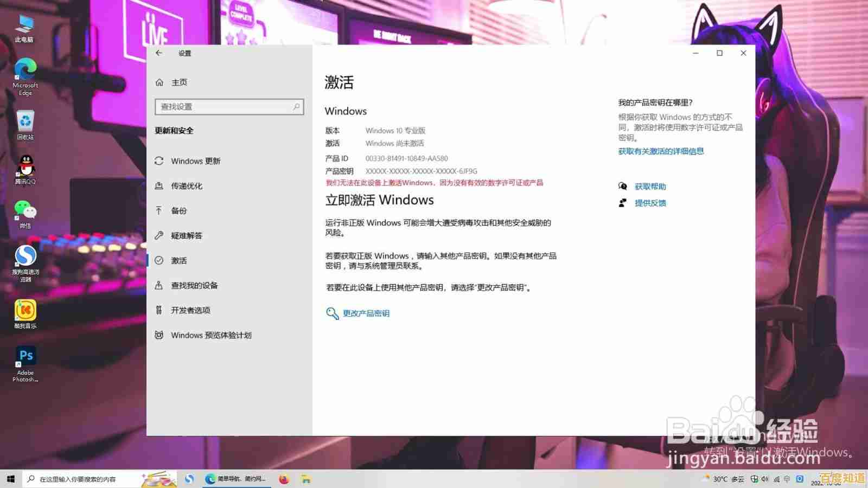The image size is (868, 488).
Task: Open 疑难解答 (Troubleshoot) section
Action: click(x=187, y=235)
